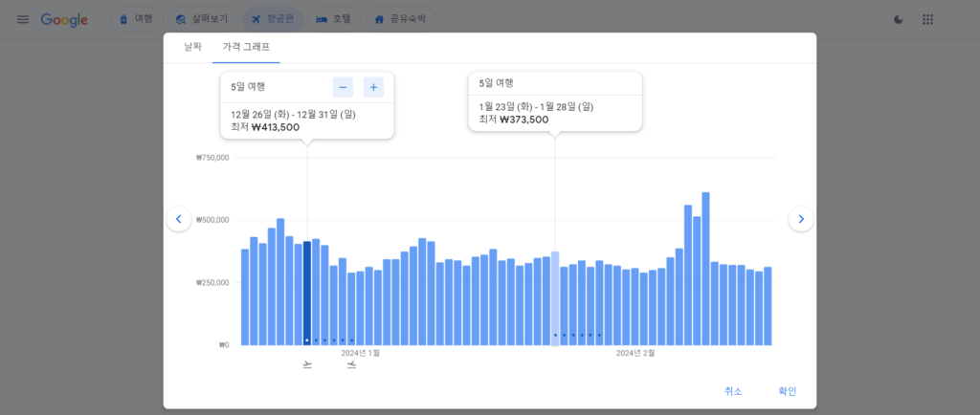Increase trip length with plus button

[373, 87]
